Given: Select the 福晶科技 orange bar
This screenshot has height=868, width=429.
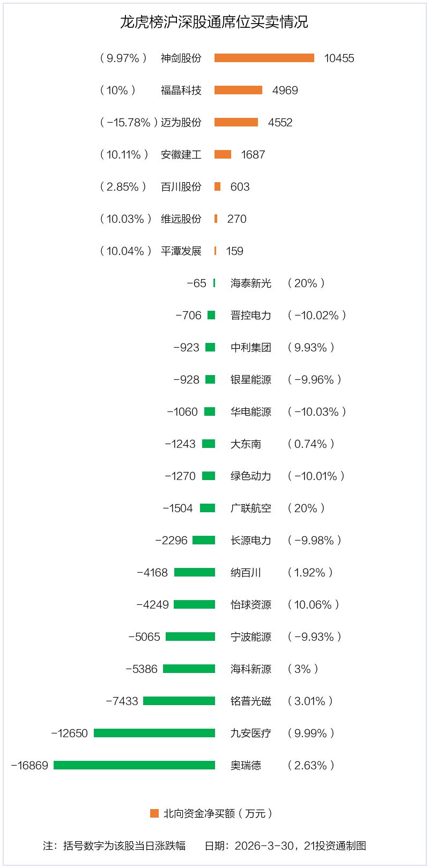Looking at the screenshot, I should click(238, 90).
